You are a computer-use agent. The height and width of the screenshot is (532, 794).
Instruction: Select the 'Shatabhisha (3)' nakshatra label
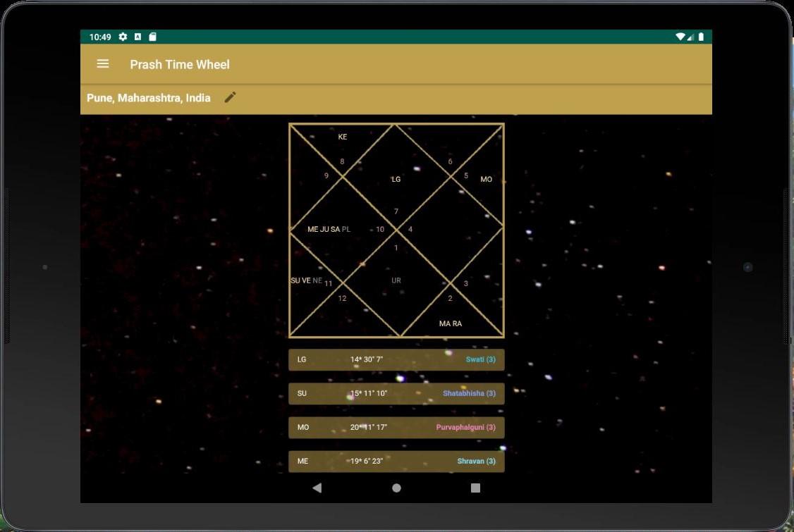pos(469,393)
